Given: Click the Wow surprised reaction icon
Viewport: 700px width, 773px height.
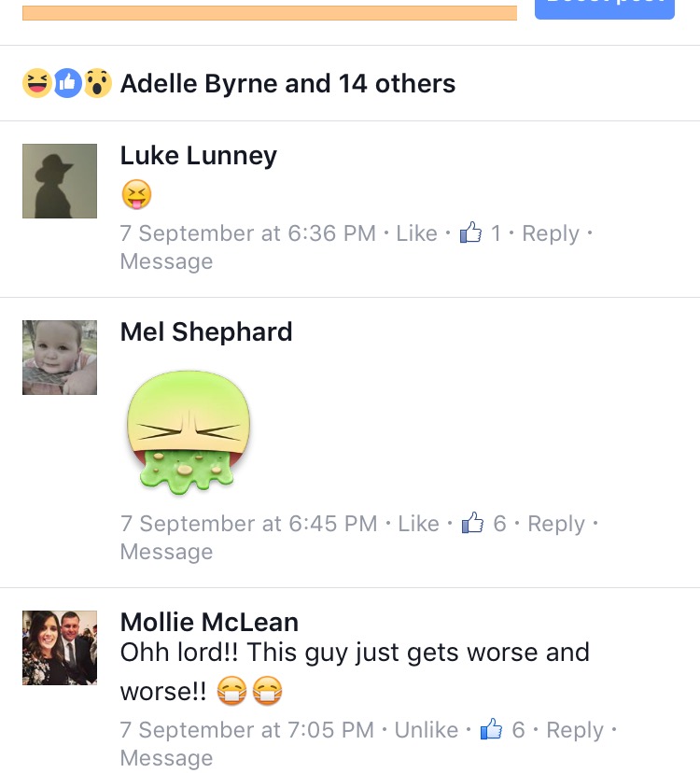Looking at the screenshot, I should pyautogui.click(x=98, y=83).
